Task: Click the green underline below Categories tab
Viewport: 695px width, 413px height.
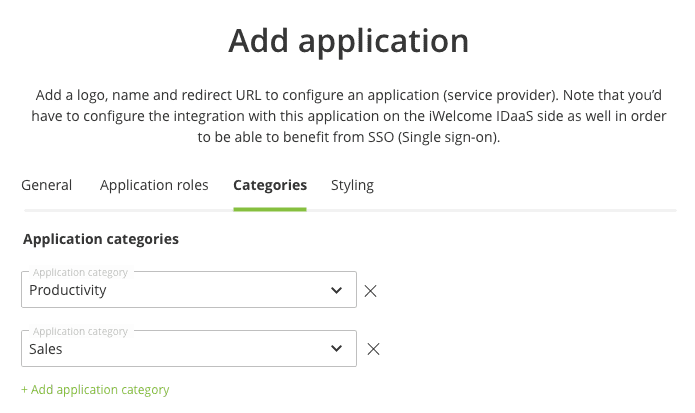Action: click(269, 208)
